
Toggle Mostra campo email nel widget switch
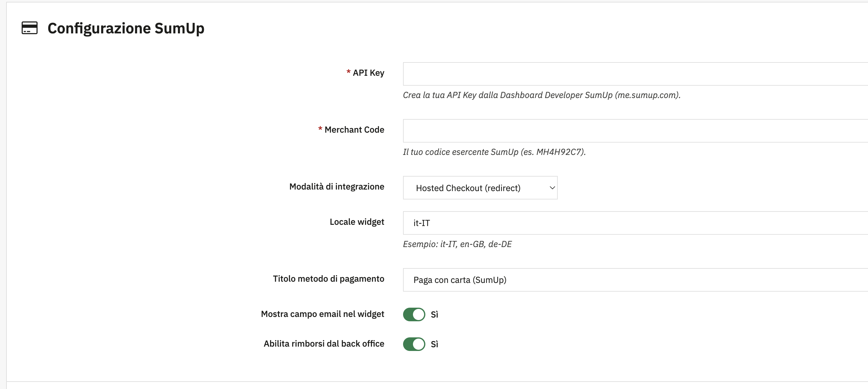tap(414, 314)
